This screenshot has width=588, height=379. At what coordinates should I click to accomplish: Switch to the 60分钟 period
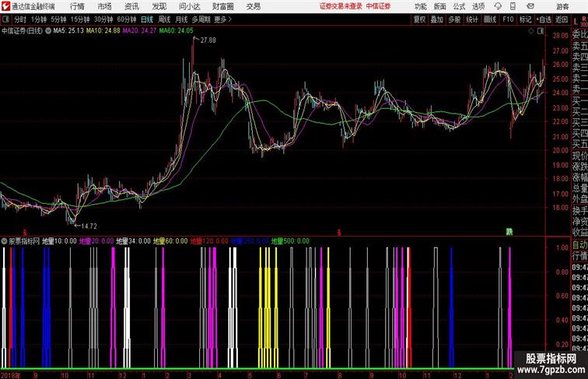point(126,19)
